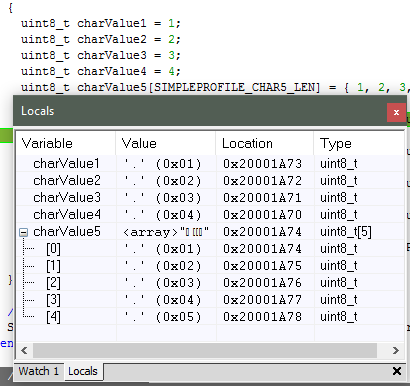
Task: Click the Variable column header
Action: pos(66,143)
